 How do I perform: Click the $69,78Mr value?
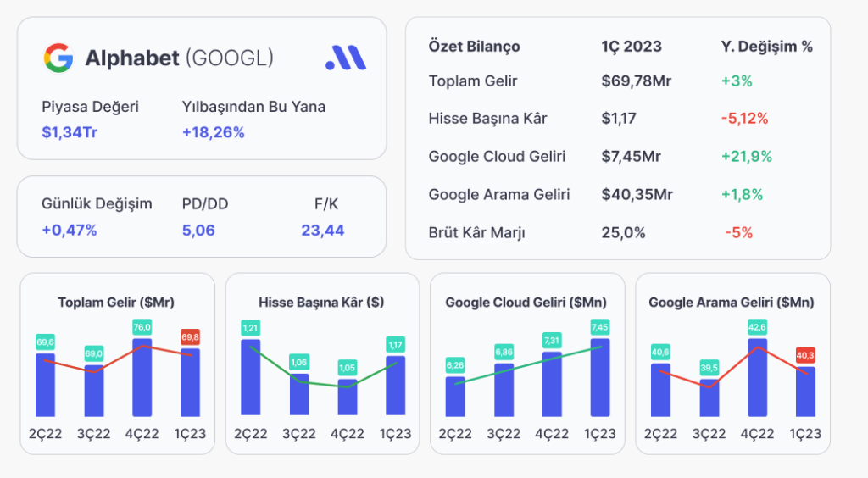coord(637,81)
